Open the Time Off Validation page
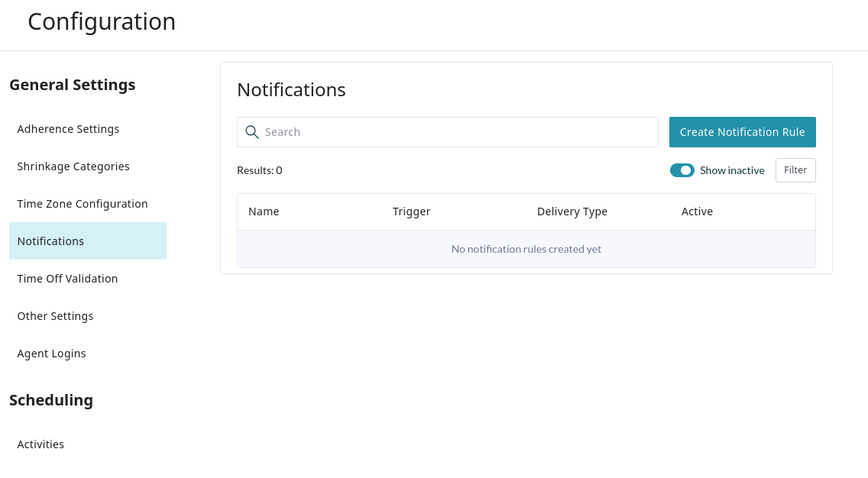Viewport: 868px width, 478px height. [x=67, y=279]
